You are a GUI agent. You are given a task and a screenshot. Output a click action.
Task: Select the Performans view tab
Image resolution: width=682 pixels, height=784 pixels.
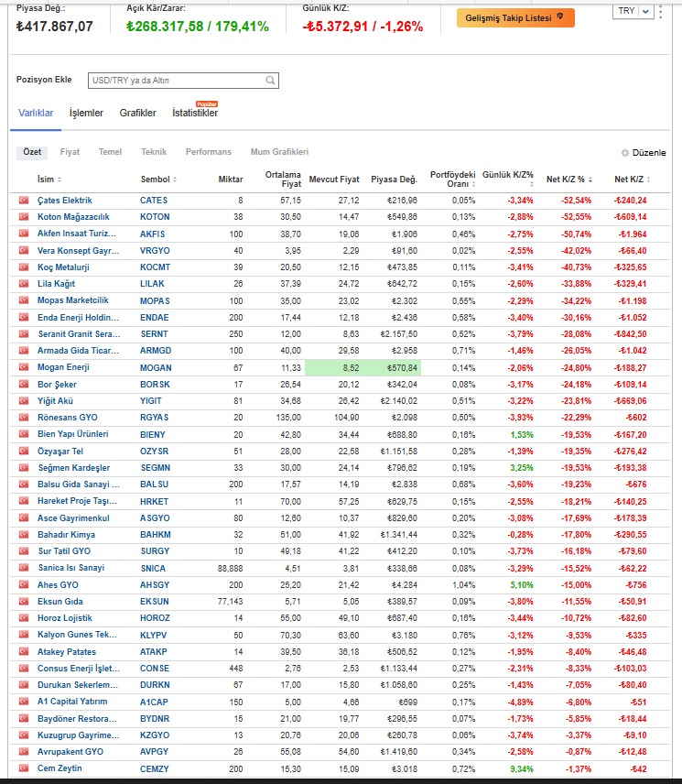209,152
